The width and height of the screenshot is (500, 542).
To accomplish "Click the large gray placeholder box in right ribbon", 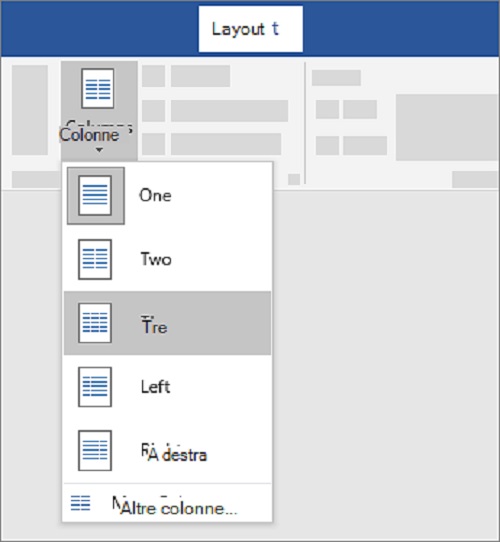I will coord(448,127).
